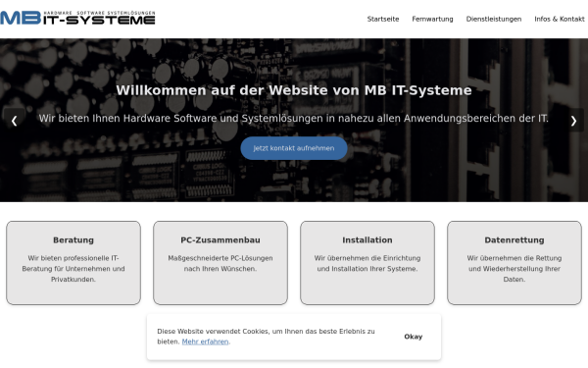The height and width of the screenshot is (368, 588).
Task: Accept cookies with Okay button
Action: (x=414, y=337)
